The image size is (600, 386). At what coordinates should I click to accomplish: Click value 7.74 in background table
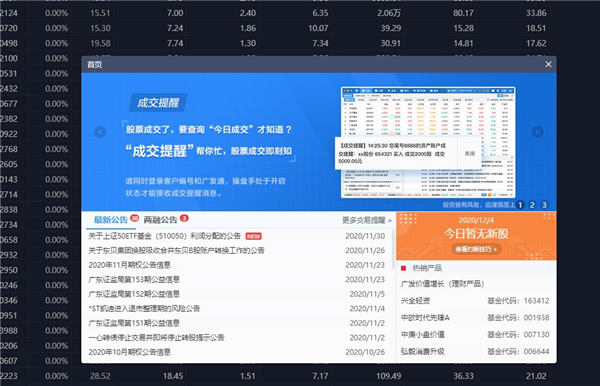(175, 43)
